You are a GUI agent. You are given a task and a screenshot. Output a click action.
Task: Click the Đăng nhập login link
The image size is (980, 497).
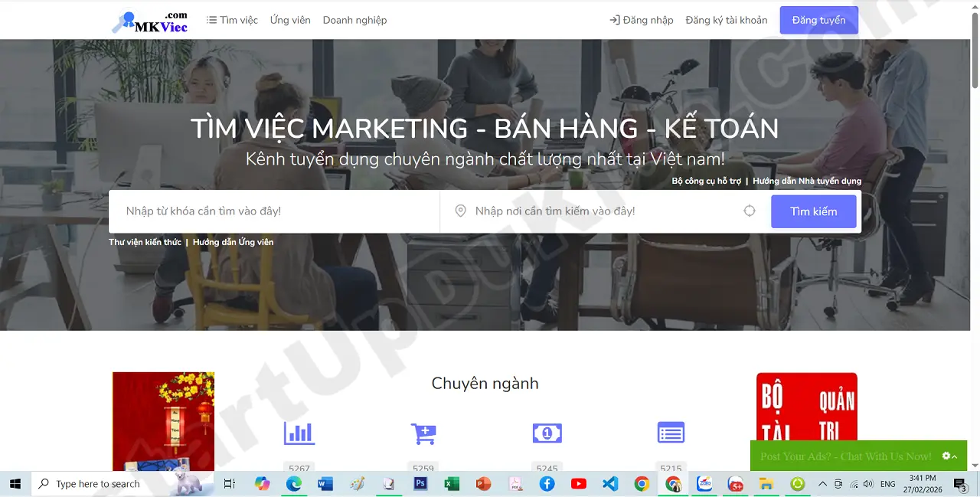tap(642, 20)
